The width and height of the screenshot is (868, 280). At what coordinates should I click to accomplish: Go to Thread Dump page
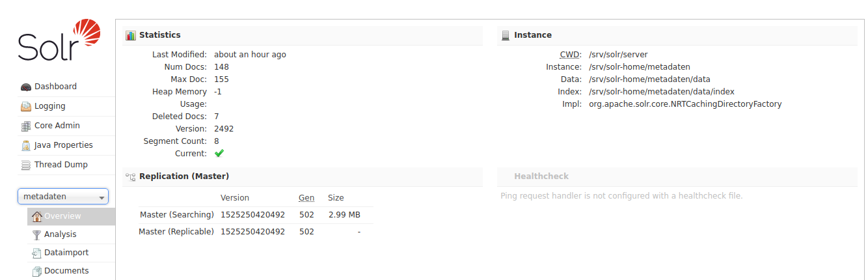61,165
